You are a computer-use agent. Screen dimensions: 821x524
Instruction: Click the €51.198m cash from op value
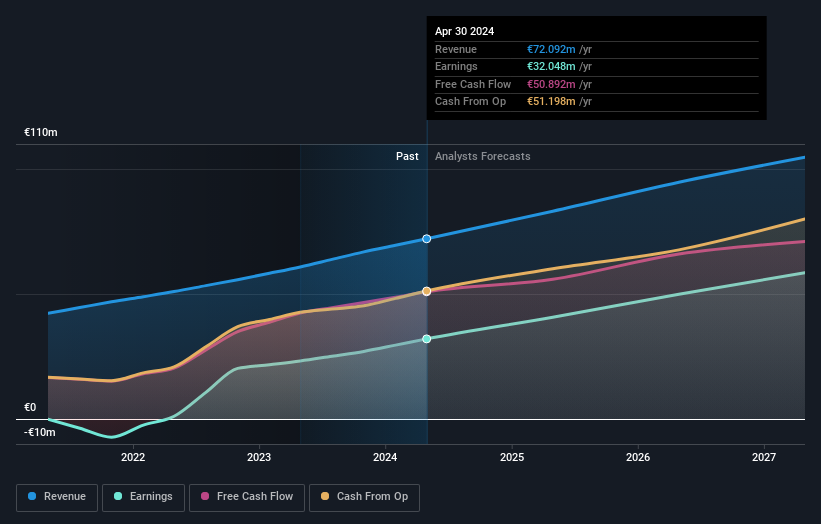point(551,102)
